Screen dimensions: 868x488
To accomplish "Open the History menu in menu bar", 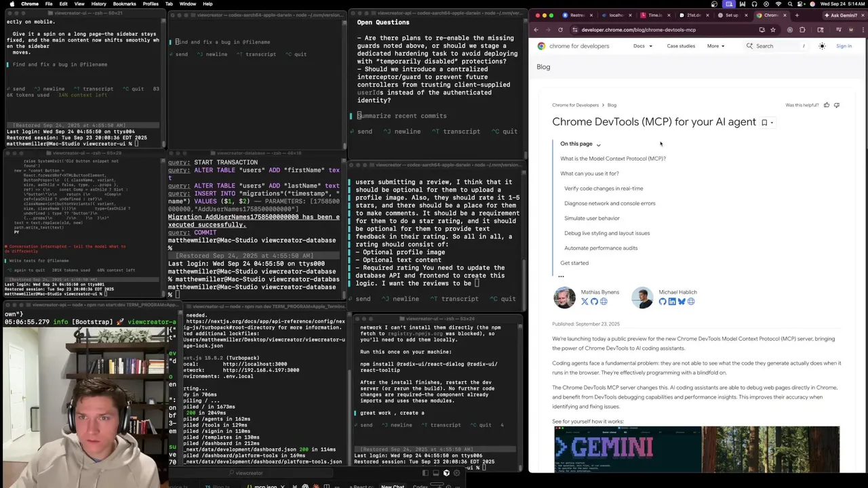I will [98, 4].
